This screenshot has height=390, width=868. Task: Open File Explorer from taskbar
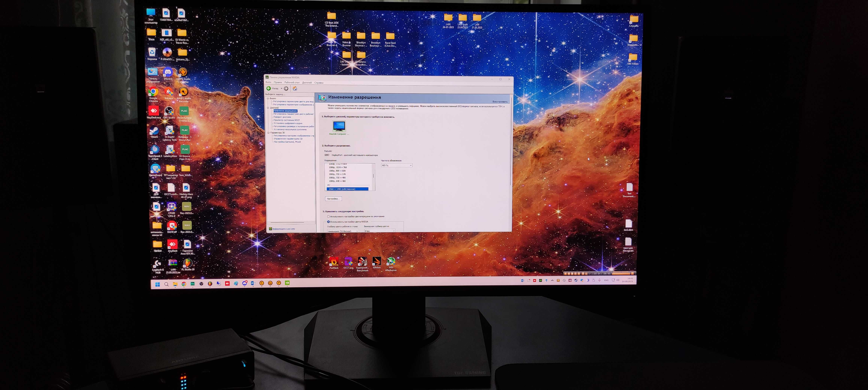[x=175, y=284]
